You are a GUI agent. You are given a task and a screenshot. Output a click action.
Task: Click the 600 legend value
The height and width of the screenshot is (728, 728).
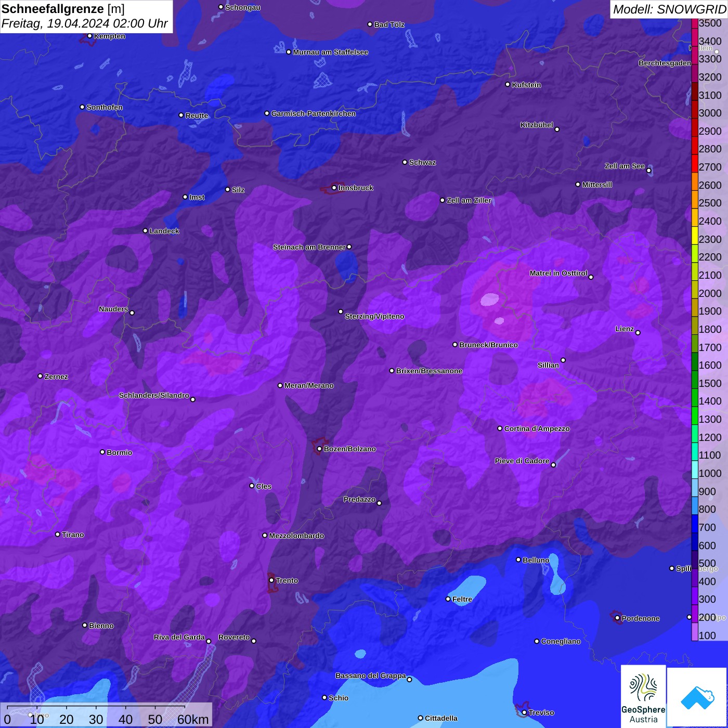(x=707, y=545)
